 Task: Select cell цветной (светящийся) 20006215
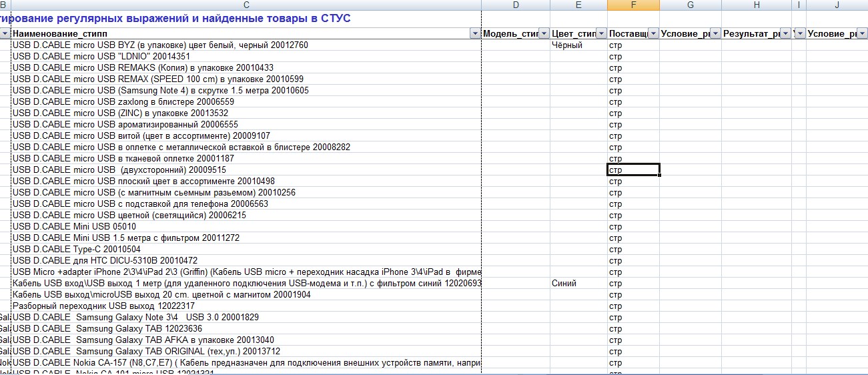[x=246, y=216]
